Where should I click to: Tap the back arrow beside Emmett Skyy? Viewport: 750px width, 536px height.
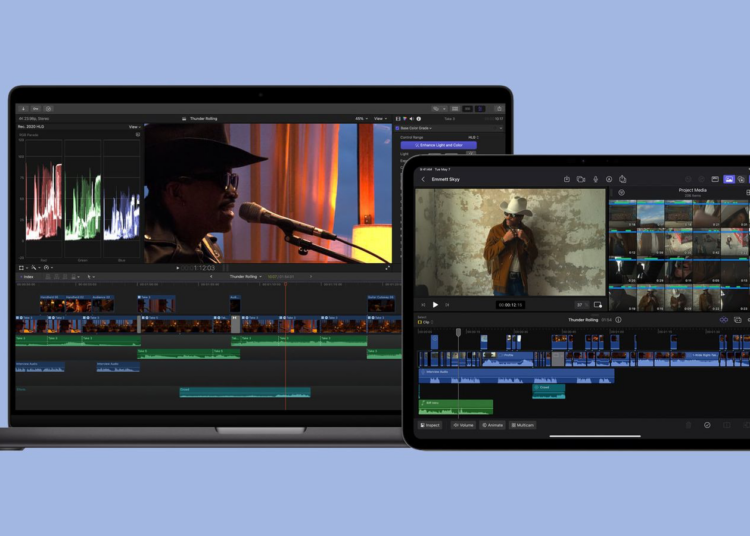click(x=423, y=179)
